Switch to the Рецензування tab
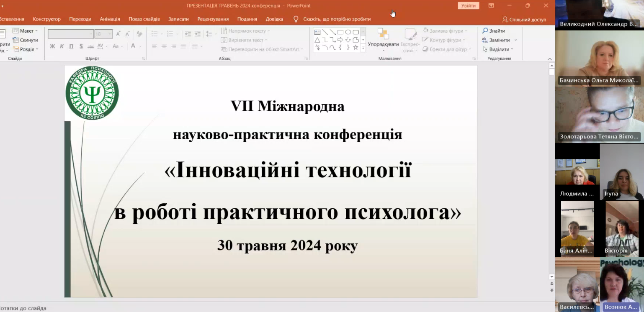This screenshot has width=644, height=312. (213, 19)
